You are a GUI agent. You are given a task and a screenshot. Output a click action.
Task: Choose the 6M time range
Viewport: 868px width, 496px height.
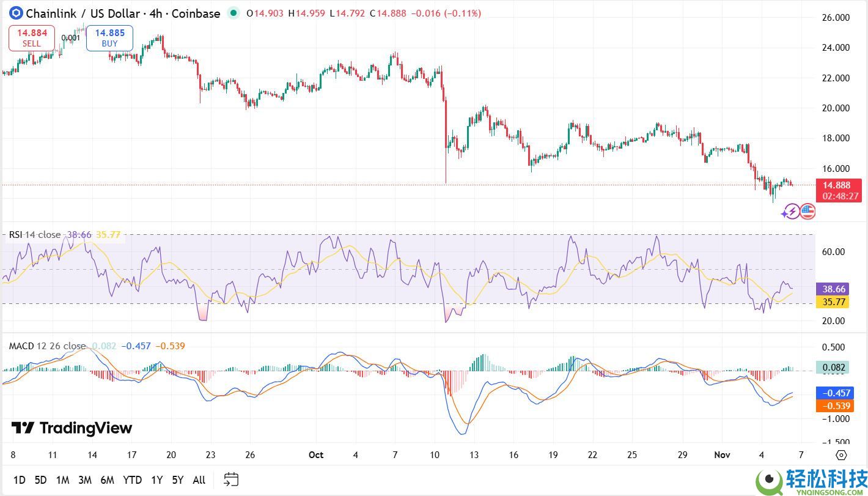pos(108,480)
